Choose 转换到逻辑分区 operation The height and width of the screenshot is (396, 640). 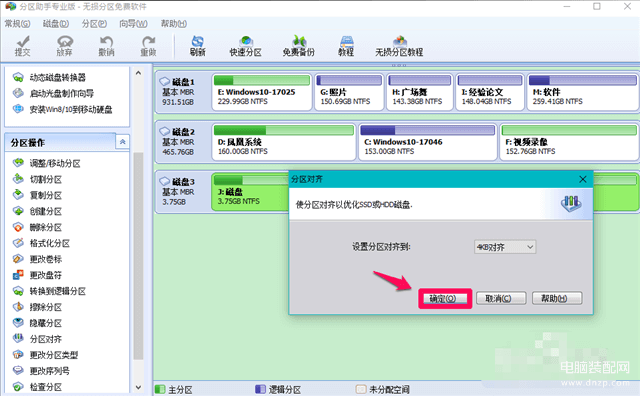click(x=49, y=291)
